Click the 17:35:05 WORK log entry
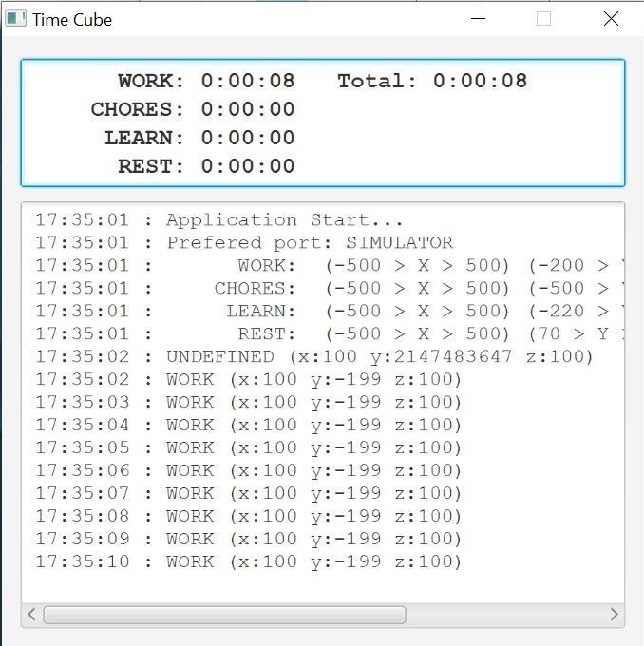This screenshot has height=646, width=644. [x=249, y=447]
